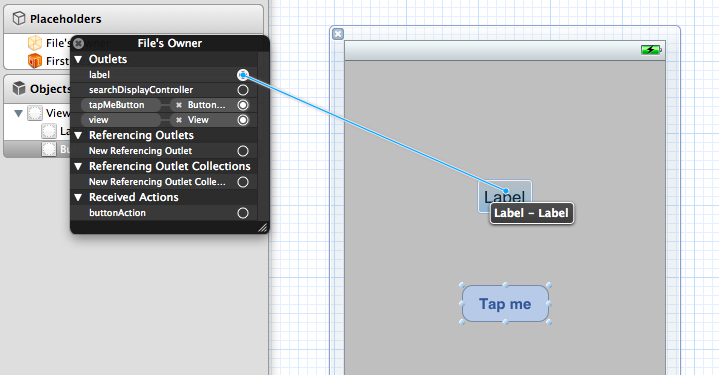This screenshot has height=375, width=719.
Task: Click the buttonAction connection circle
Action: [243, 213]
